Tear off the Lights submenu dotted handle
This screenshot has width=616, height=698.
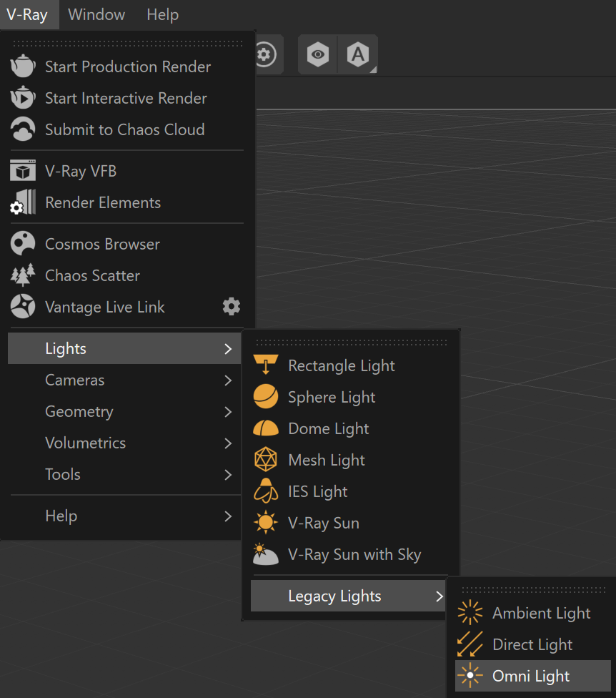[352, 343]
